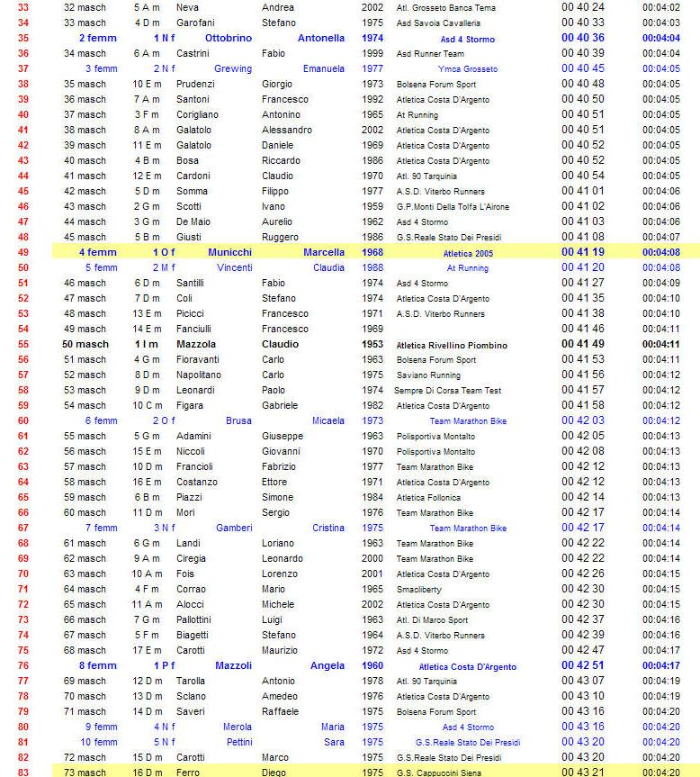This screenshot has height=777, width=700.
Task: Select the G.P.Monti Della Tolfa L'Airone cell
Action: pos(453,207)
